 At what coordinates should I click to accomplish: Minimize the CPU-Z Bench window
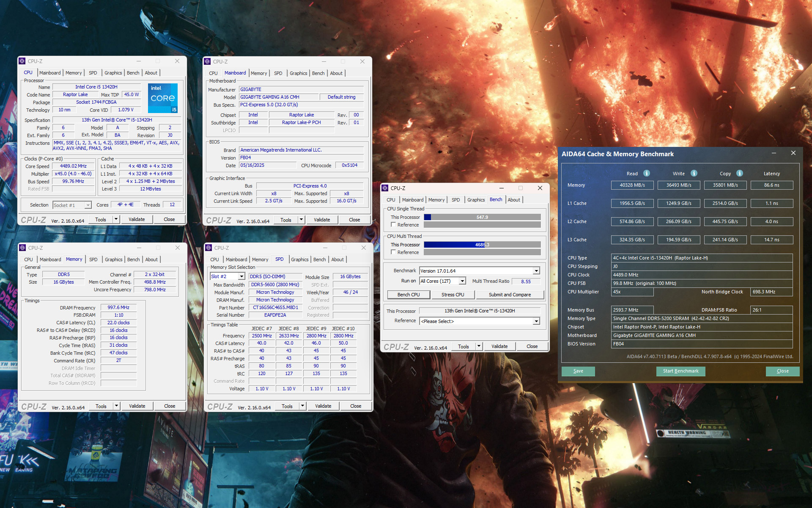pyautogui.click(x=501, y=188)
